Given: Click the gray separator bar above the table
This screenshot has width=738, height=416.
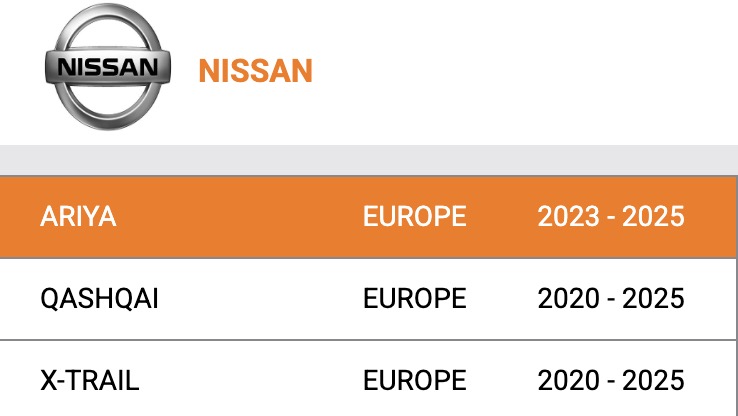Looking at the screenshot, I should (368, 160).
